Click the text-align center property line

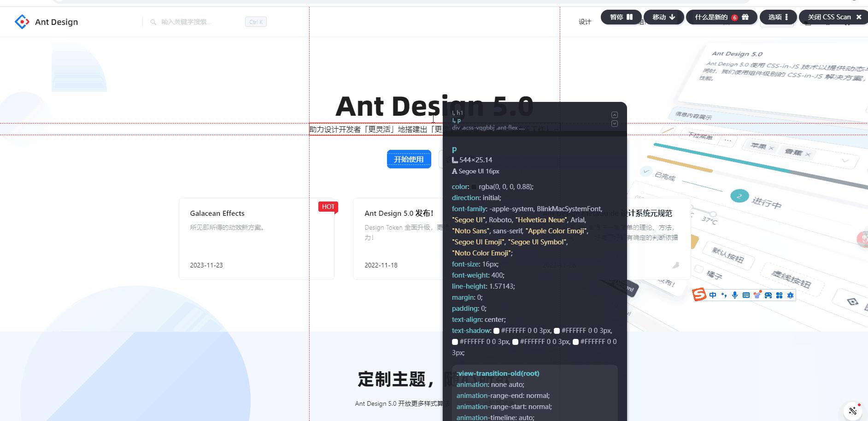pyautogui.click(x=479, y=320)
